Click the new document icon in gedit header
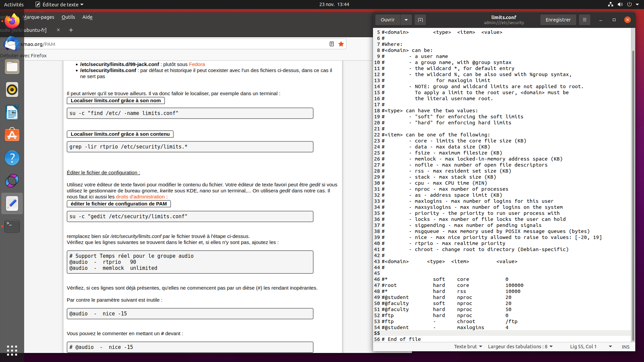 (x=420, y=20)
